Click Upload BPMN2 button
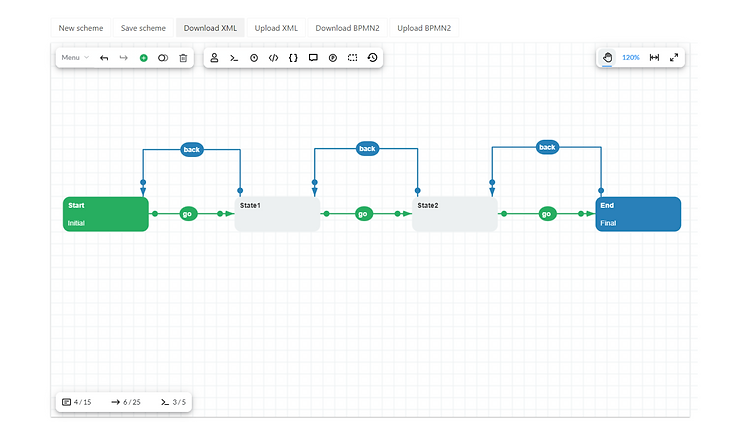The height and width of the screenshot is (422, 740). (424, 28)
